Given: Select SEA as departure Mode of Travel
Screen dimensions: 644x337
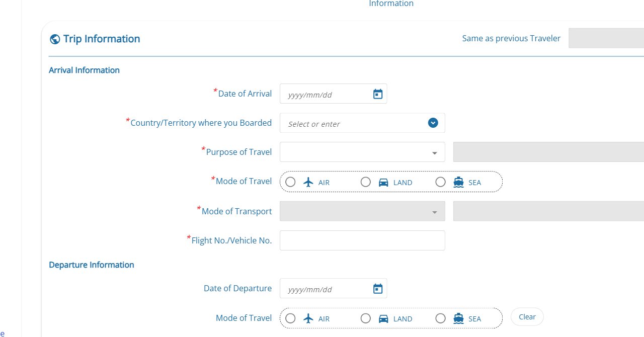Looking at the screenshot, I should tap(440, 318).
